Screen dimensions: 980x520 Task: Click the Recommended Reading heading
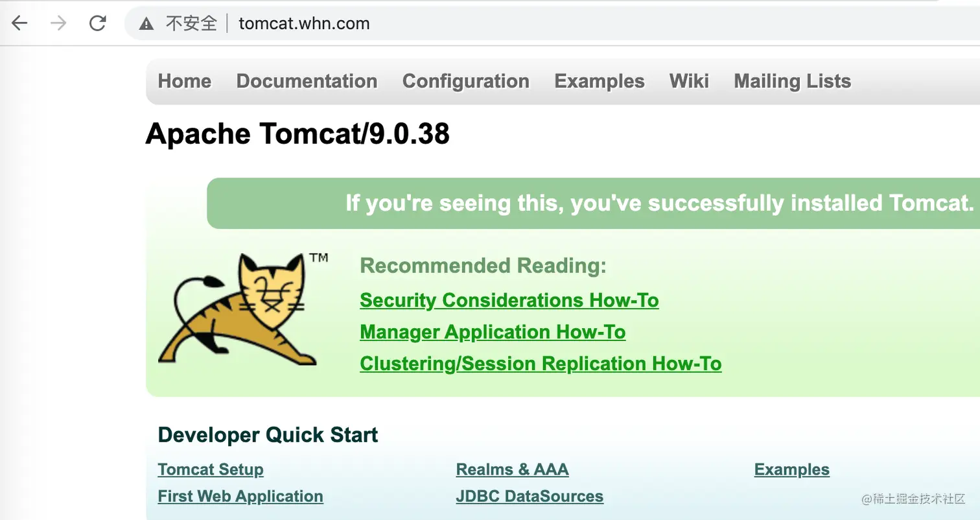coord(483,266)
